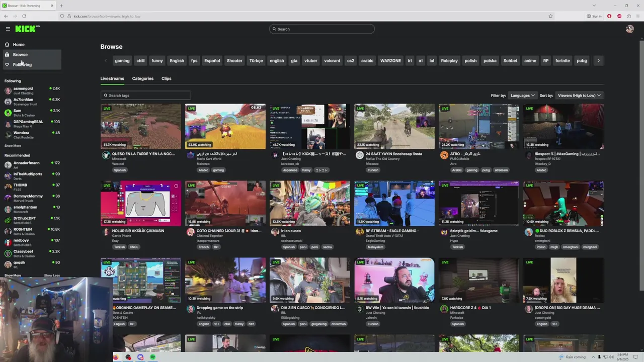Filter by vtuber tag
Image resolution: width=644 pixels, height=362 pixels.
click(311, 61)
